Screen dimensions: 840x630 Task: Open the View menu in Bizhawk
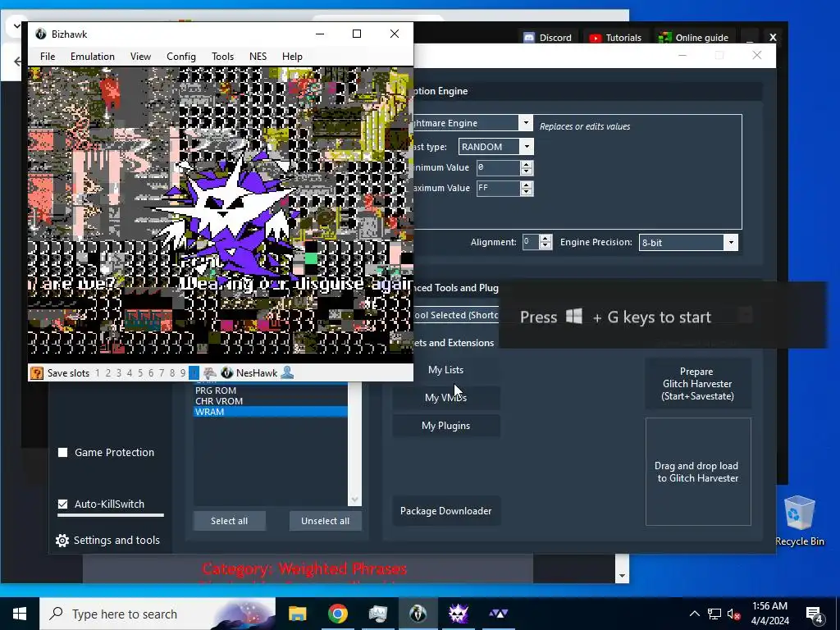[x=140, y=57]
